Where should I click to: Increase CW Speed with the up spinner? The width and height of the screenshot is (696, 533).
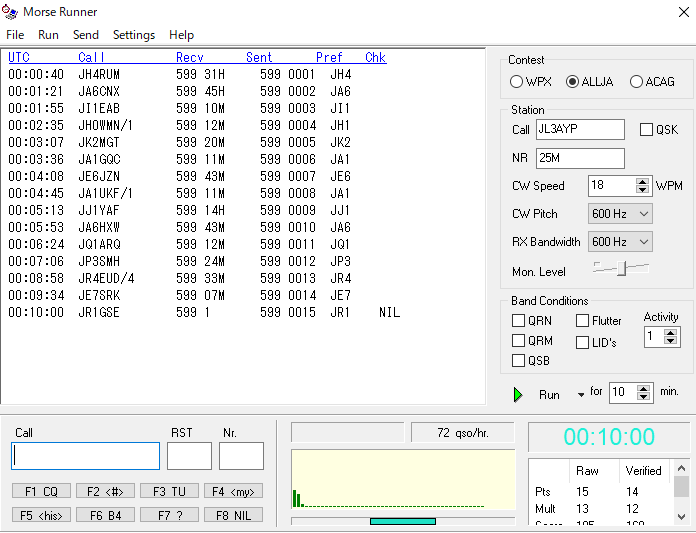tap(642, 182)
